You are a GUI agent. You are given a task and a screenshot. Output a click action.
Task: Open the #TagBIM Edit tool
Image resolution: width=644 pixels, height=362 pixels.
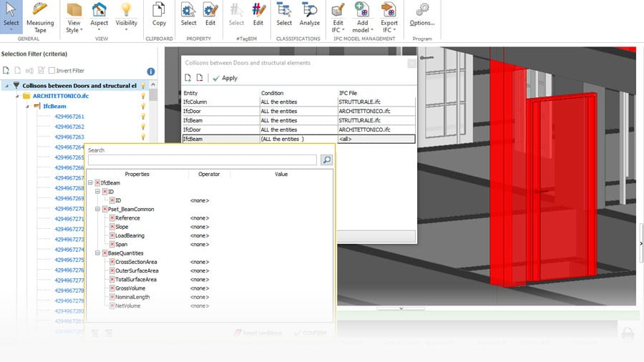click(x=258, y=15)
